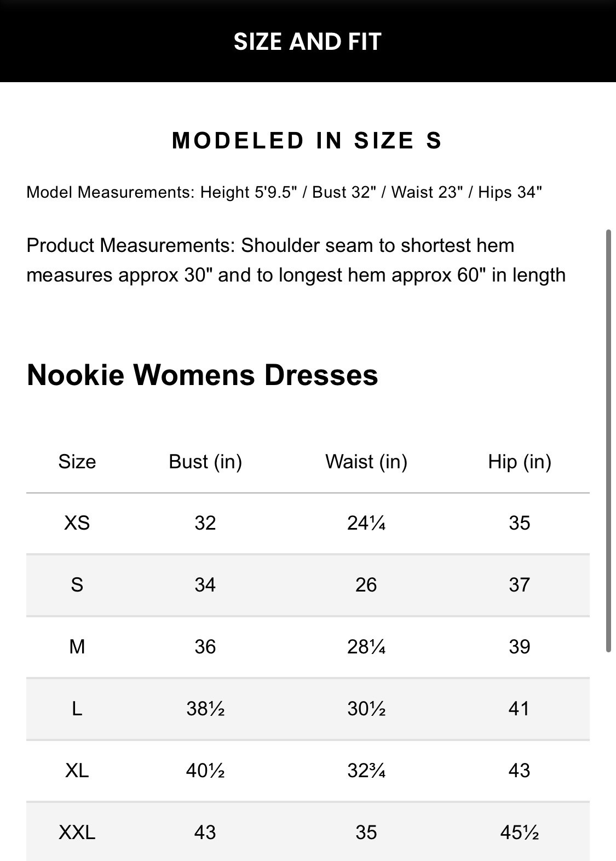616x861 pixels.
Task: Click the Size column header
Action: pyautogui.click(x=77, y=462)
